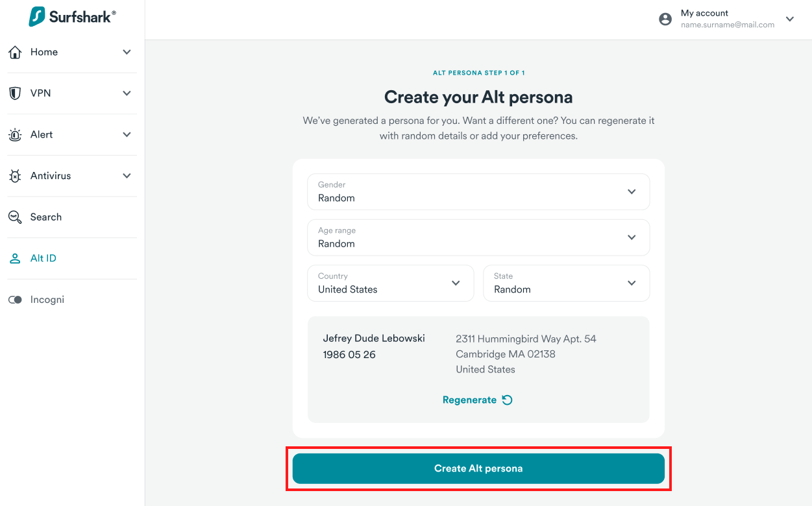Open the State dropdown
The width and height of the screenshot is (812, 506).
566,283
